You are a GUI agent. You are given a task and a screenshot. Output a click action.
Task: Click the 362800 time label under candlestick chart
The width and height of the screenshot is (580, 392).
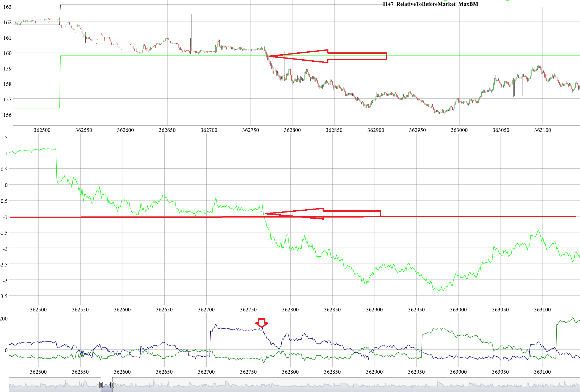292,130
